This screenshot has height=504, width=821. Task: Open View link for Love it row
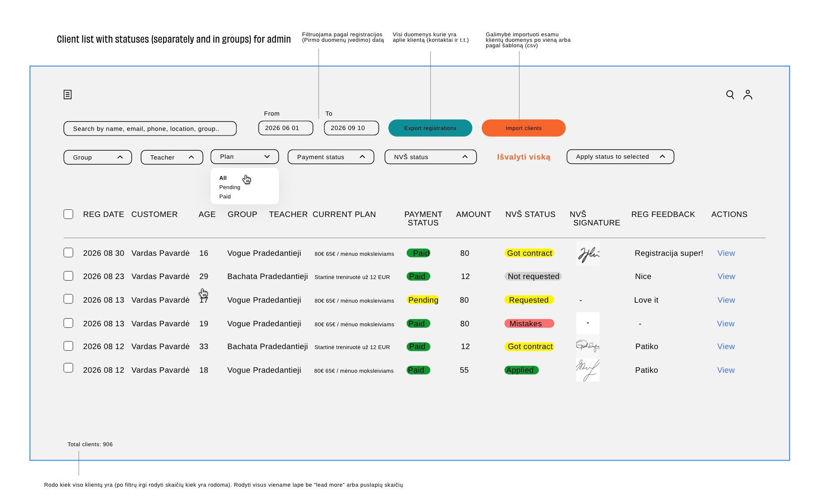click(726, 300)
